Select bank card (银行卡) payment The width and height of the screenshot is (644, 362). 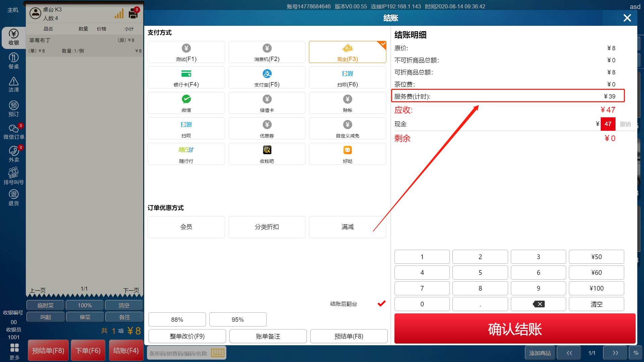pos(186,77)
